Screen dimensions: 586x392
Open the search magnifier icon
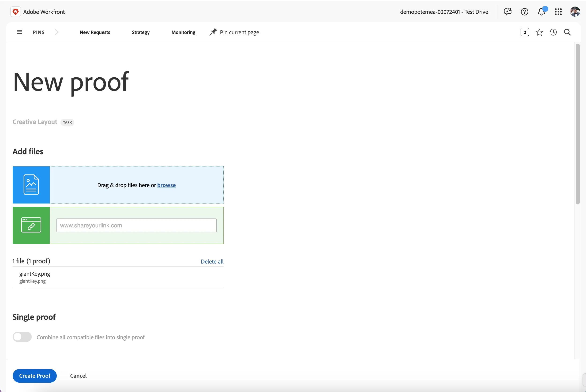567,32
